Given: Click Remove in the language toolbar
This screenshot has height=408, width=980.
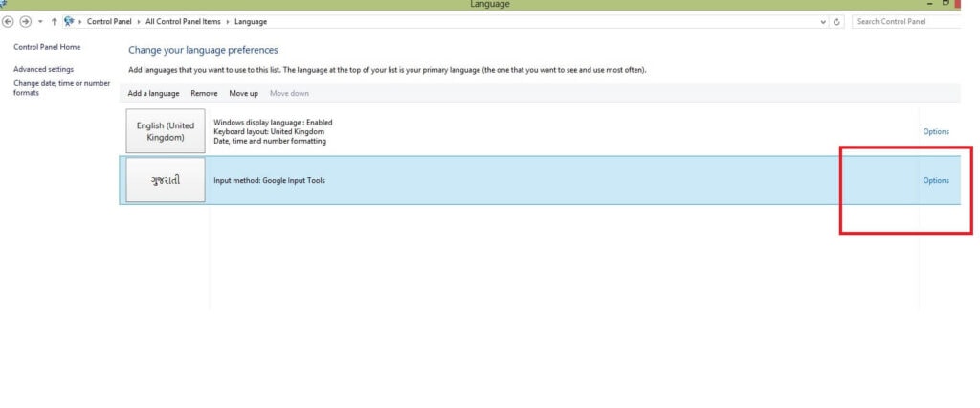Looking at the screenshot, I should click(204, 93).
